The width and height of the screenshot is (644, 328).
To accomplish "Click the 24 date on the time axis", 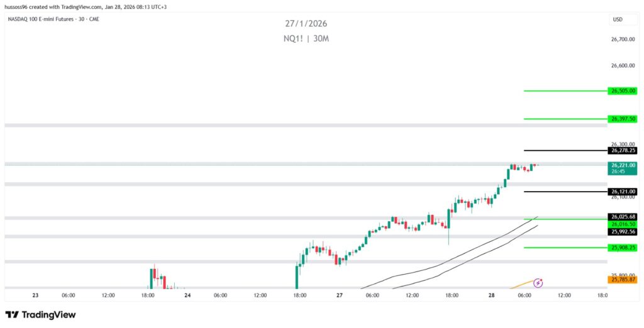I will click(187, 295).
